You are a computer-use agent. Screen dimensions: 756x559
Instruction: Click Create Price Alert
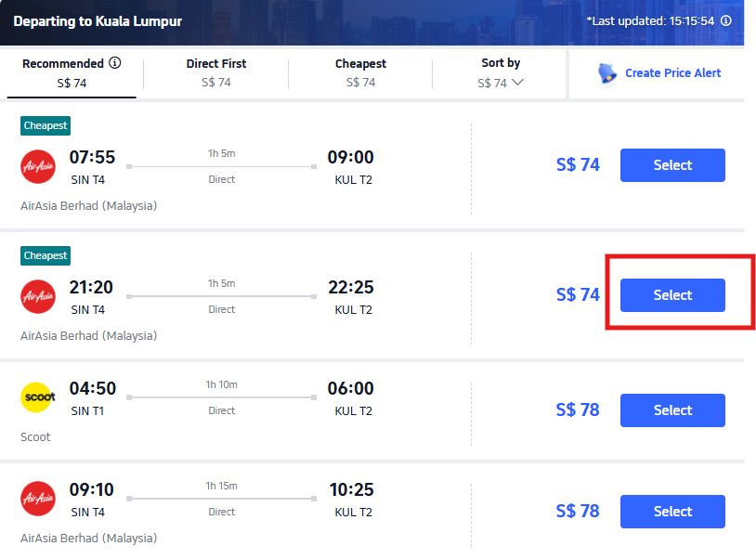[672, 72]
